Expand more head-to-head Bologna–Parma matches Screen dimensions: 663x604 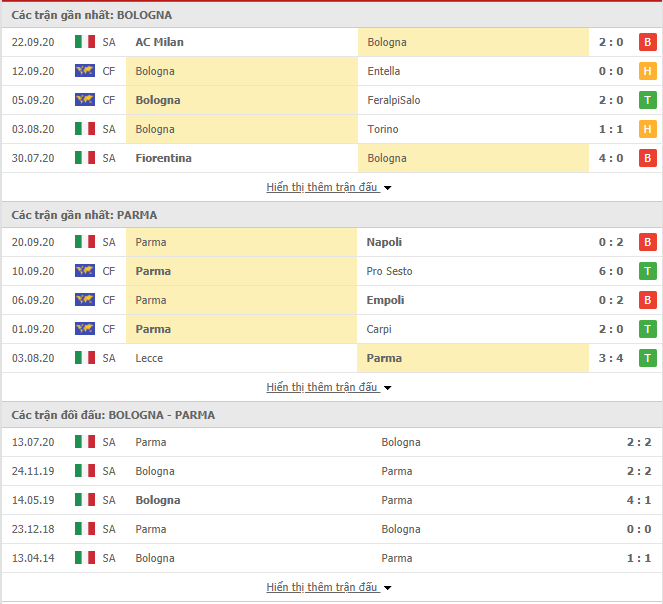pos(329,587)
